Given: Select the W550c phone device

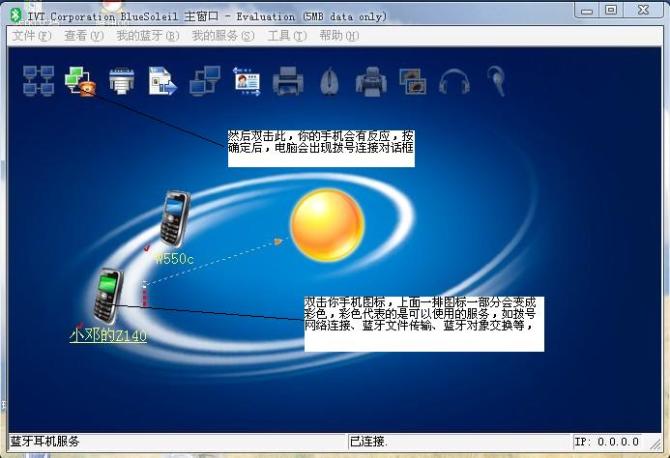Looking at the screenshot, I should (174, 218).
